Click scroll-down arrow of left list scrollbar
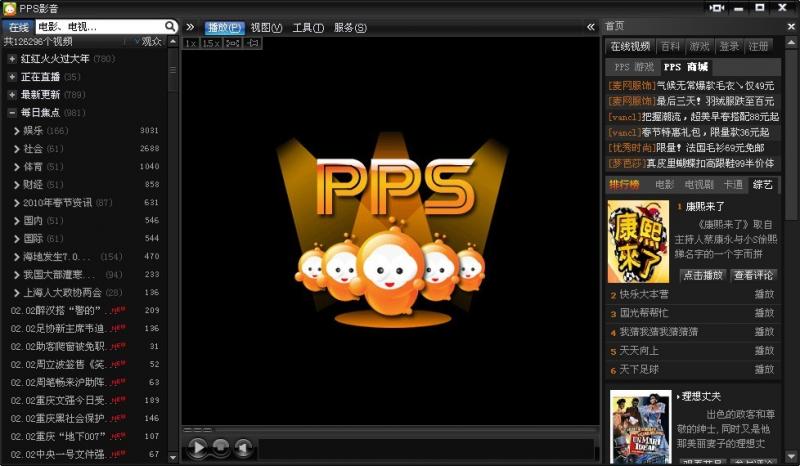 [173, 458]
